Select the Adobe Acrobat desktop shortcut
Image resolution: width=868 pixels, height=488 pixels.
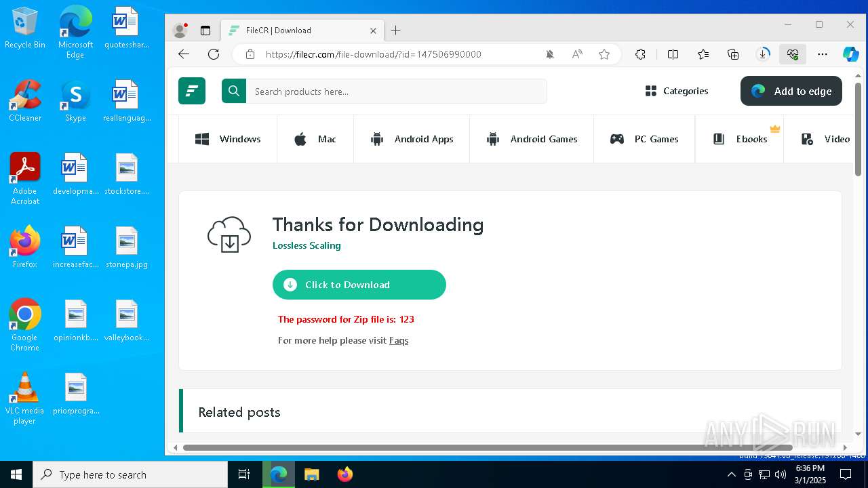25,179
